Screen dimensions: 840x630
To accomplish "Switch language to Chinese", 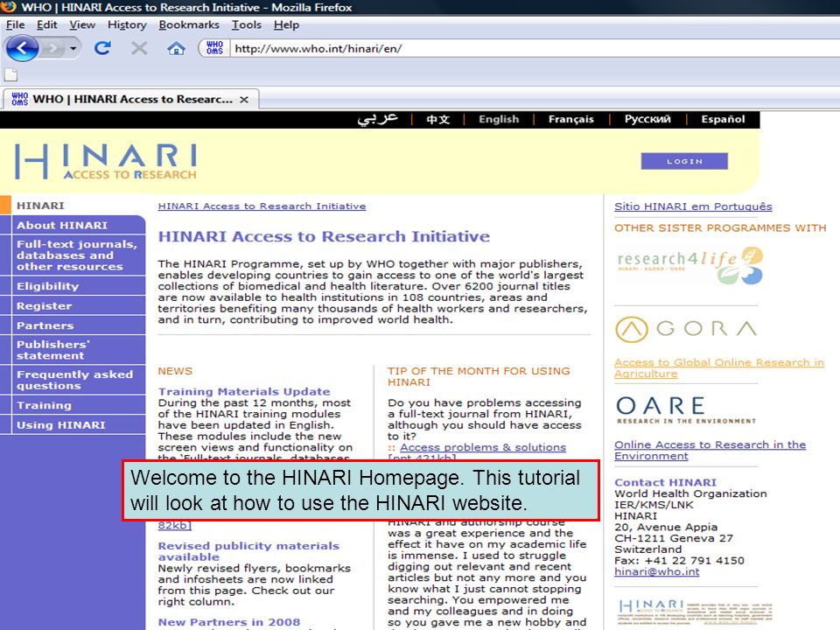I will [x=437, y=120].
